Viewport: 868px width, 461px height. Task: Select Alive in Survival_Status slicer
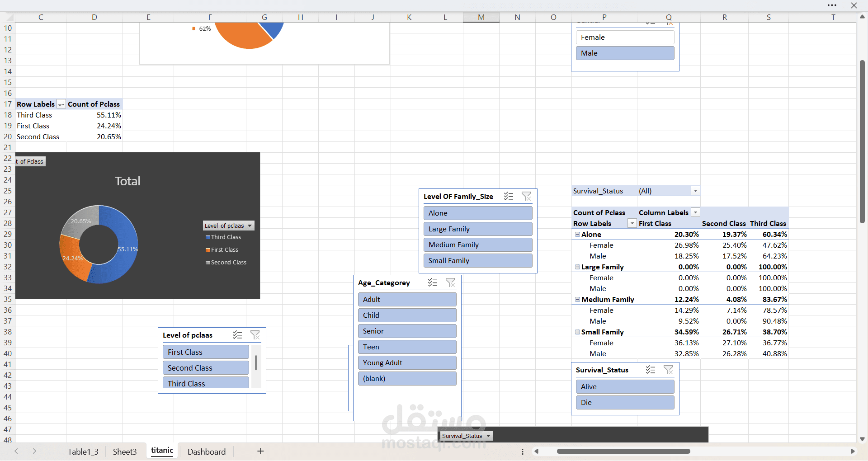pyautogui.click(x=625, y=387)
